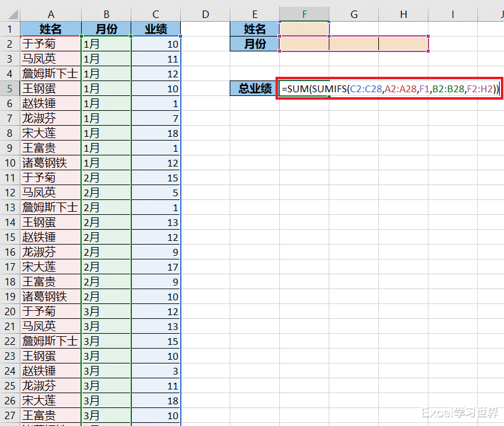Click cell A6 with 赵铁锤
Image resolution: width=504 pixels, height=426 pixels.
pyautogui.click(x=51, y=103)
